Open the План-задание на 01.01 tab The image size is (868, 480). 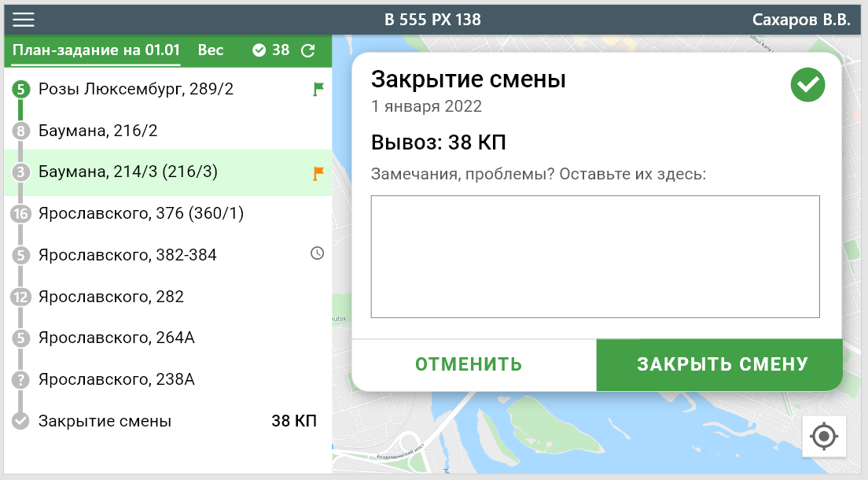pos(96,50)
